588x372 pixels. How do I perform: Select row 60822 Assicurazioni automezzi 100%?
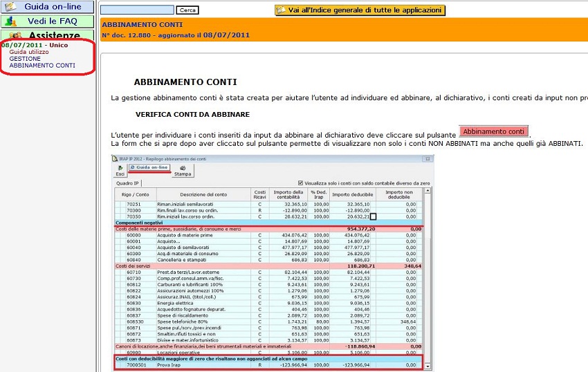[x=268, y=290]
